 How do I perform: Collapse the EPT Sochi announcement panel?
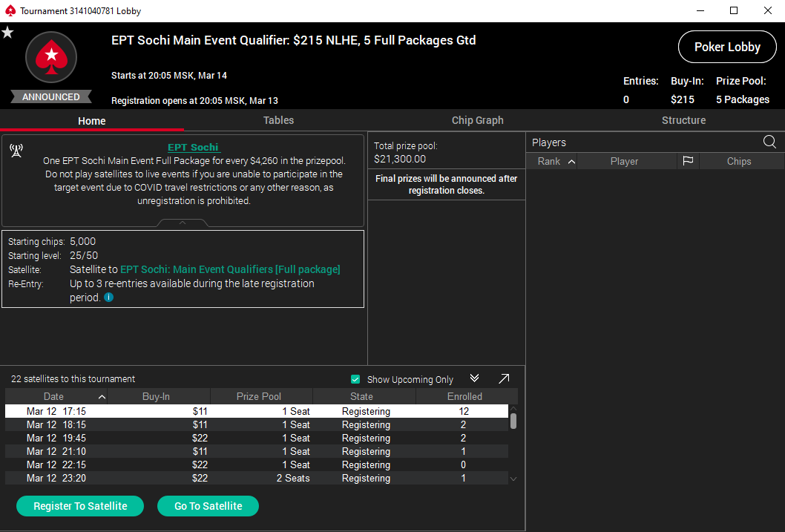tap(183, 222)
